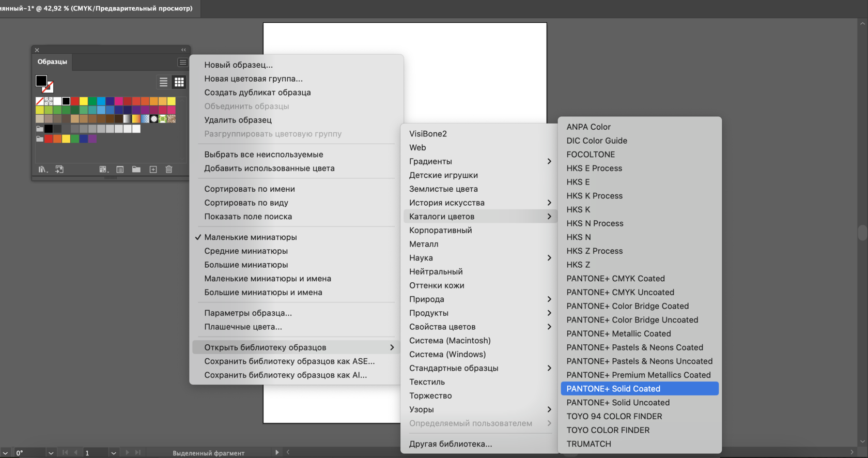868x458 pixels.
Task: Go to last artboard in status bar
Action: tap(138, 452)
